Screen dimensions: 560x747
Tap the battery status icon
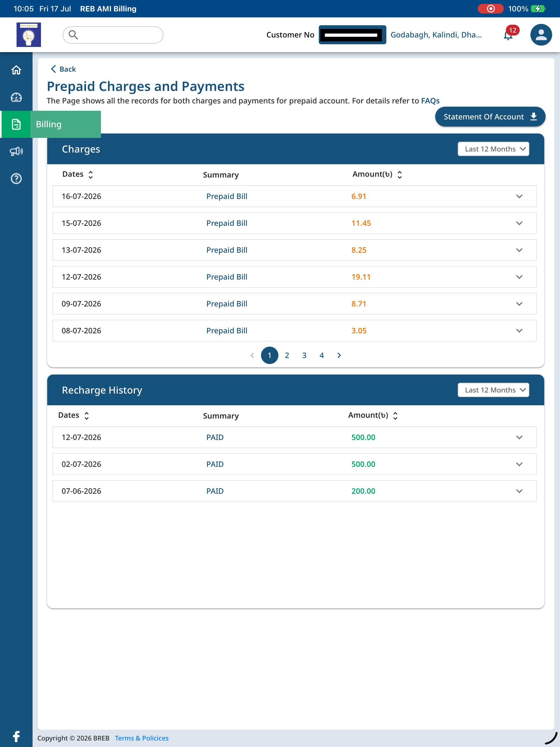point(538,8)
